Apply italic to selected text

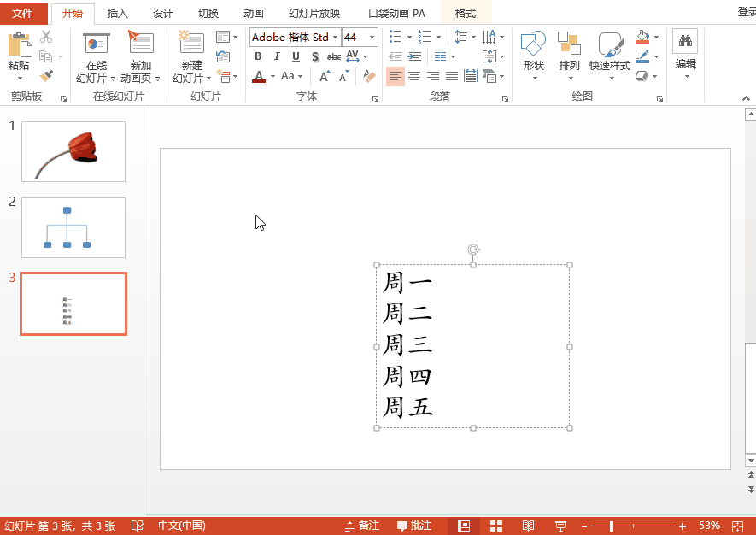[x=276, y=56]
